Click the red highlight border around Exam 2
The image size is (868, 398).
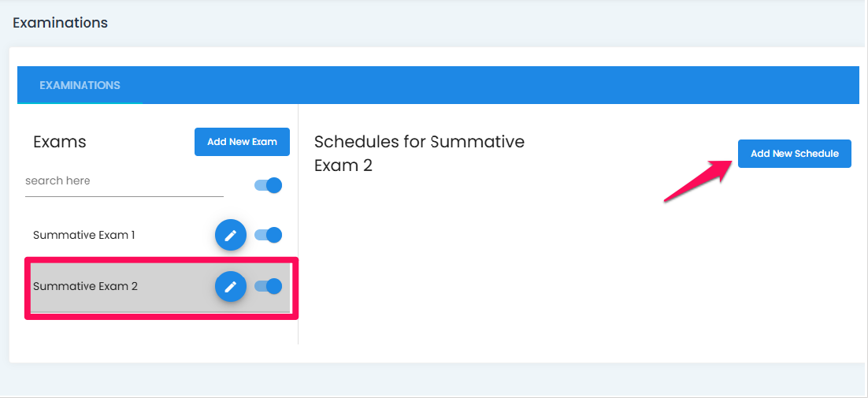click(161, 259)
